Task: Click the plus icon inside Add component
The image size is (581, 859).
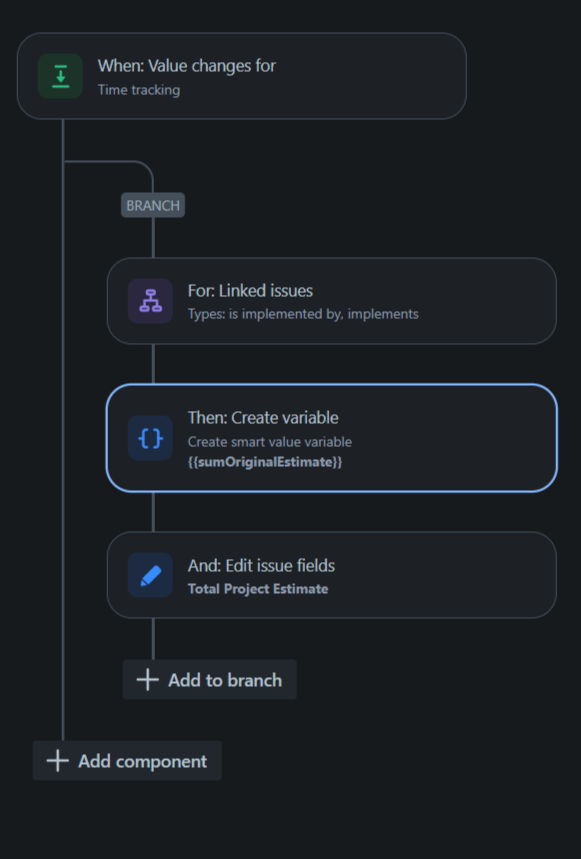Action: pyautogui.click(x=58, y=760)
